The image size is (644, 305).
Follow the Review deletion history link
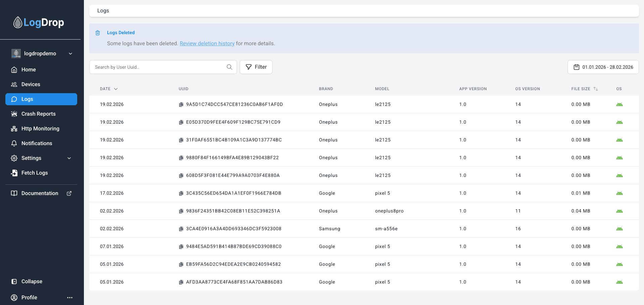pos(207,44)
